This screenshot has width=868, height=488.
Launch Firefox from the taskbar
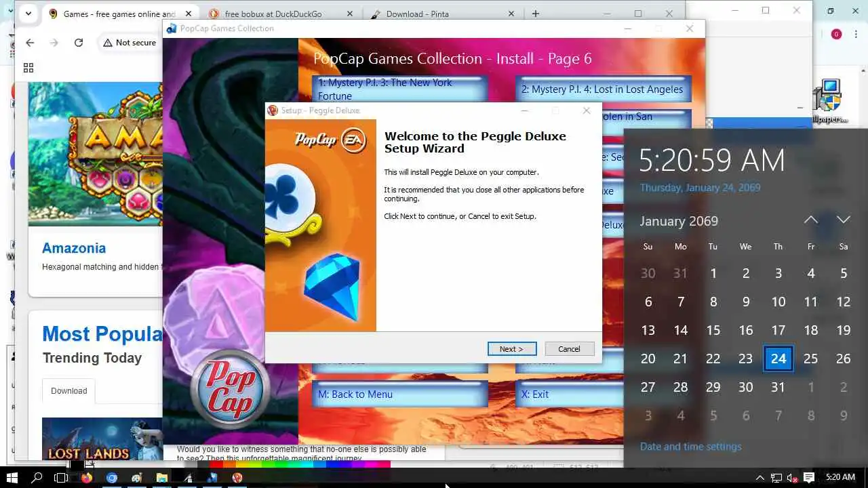point(87,478)
